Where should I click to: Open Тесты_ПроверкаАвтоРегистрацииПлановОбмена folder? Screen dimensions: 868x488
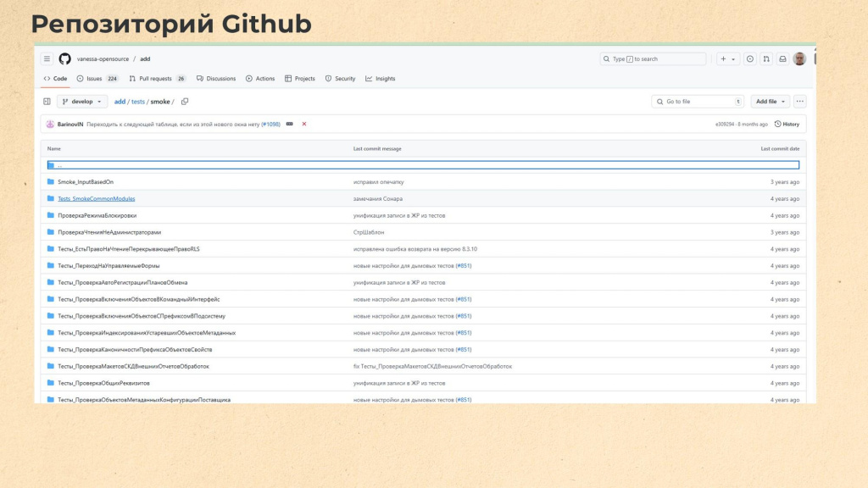(122, 282)
